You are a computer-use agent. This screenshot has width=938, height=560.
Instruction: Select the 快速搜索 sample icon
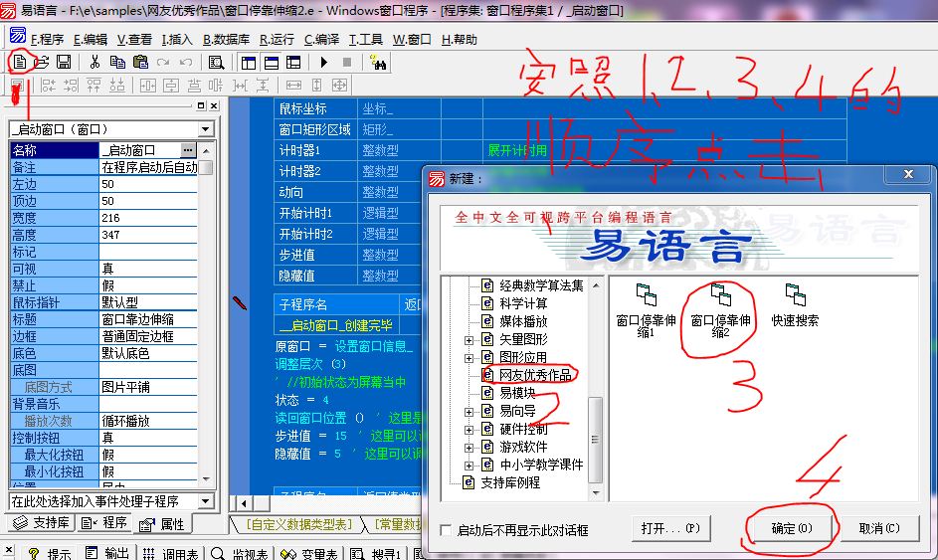pyautogui.click(x=795, y=305)
